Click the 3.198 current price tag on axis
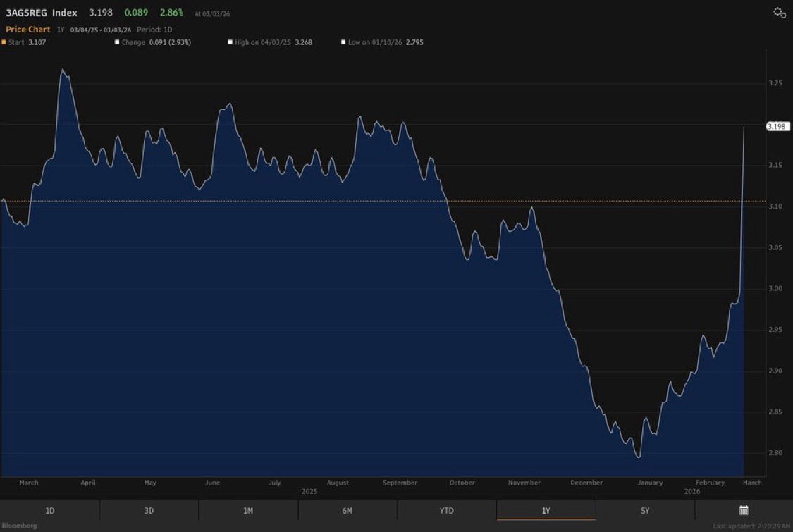Viewport: 793px width, 532px height. point(777,126)
